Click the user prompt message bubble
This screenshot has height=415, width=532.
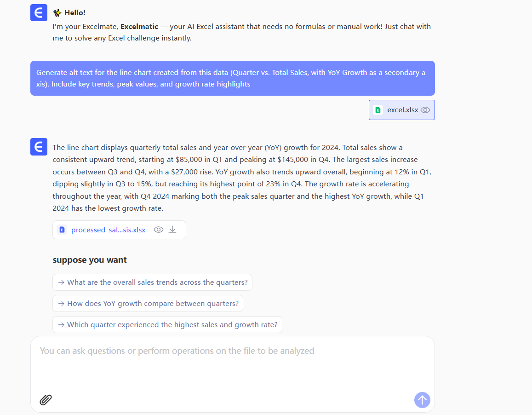(232, 78)
